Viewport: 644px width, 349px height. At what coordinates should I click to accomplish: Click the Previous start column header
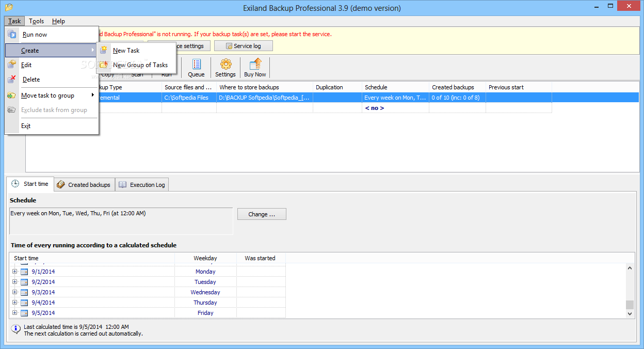click(x=519, y=87)
